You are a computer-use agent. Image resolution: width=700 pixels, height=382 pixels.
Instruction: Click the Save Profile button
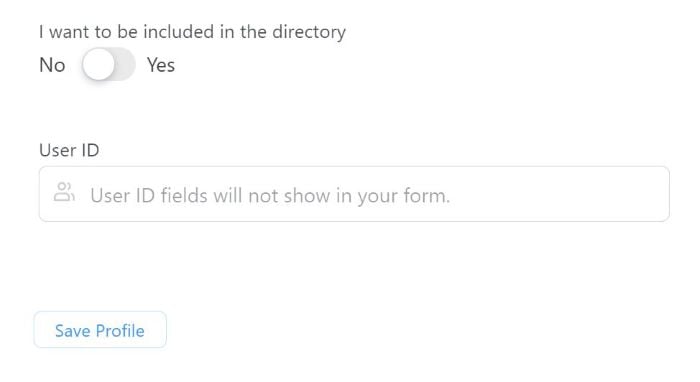(x=100, y=330)
